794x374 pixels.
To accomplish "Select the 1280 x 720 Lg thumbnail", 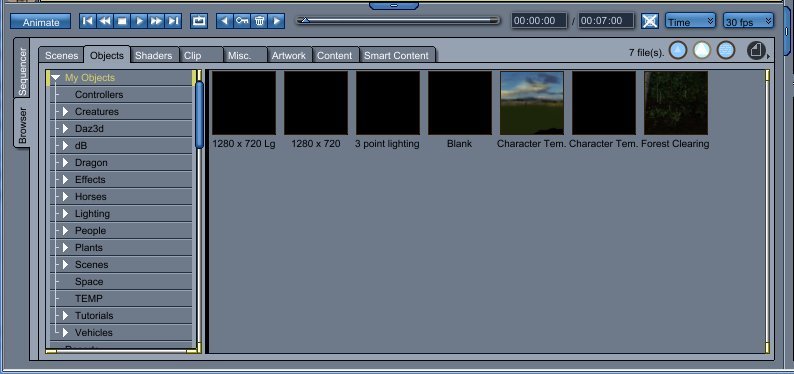I will [244, 103].
